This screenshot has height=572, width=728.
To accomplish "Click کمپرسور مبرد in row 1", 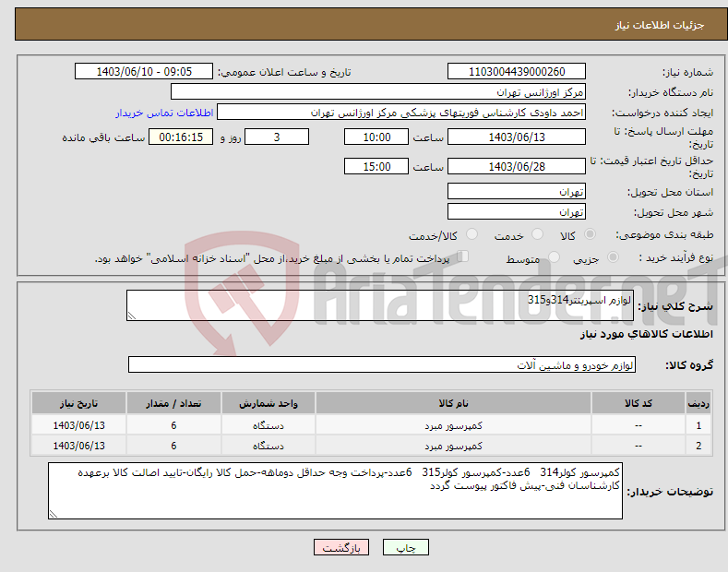I will [453, 425].
